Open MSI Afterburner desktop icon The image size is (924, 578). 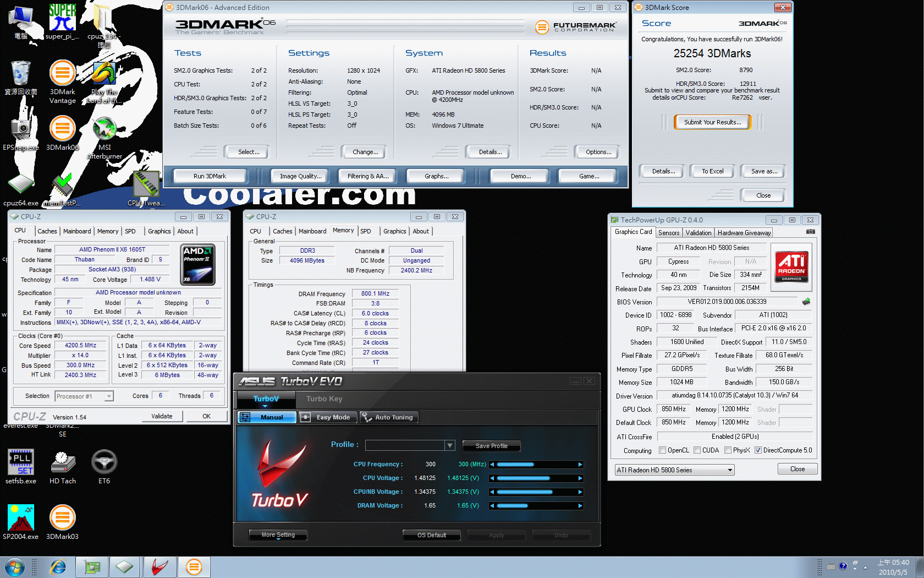pos(105,138)
